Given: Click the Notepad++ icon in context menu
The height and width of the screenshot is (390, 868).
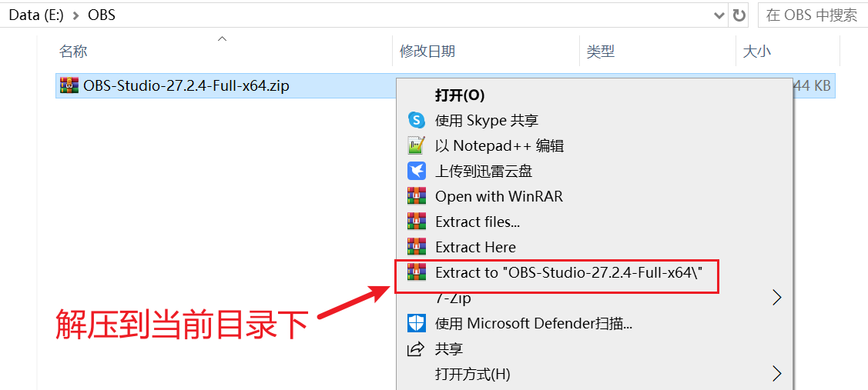Looking at the screenshot, I should pos(417,145).
